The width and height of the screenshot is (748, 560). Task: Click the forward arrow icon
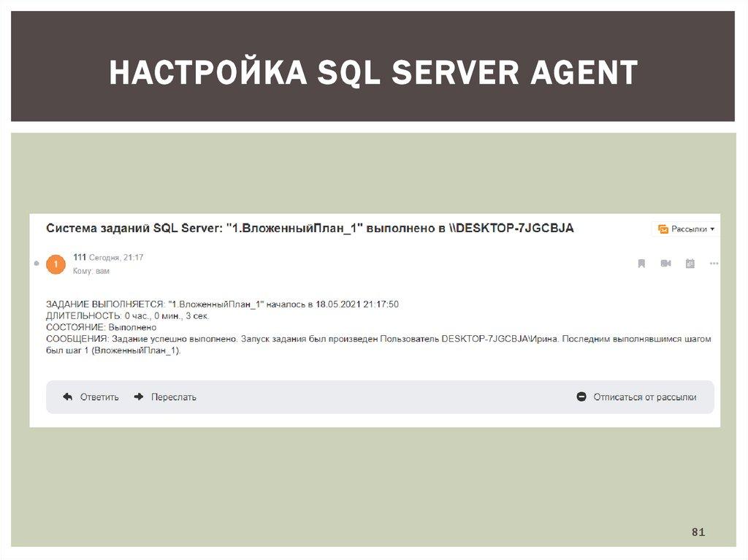139,397
